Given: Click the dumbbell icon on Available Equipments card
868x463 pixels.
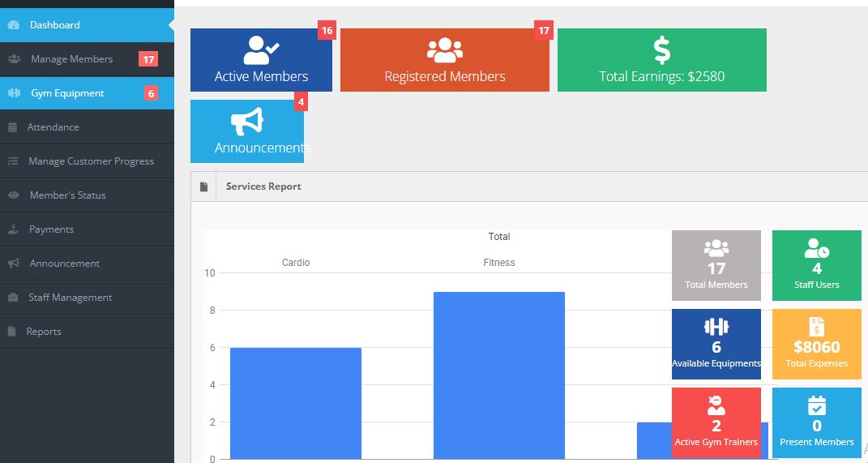Looking at the screenshot, I should coord(716,327).
